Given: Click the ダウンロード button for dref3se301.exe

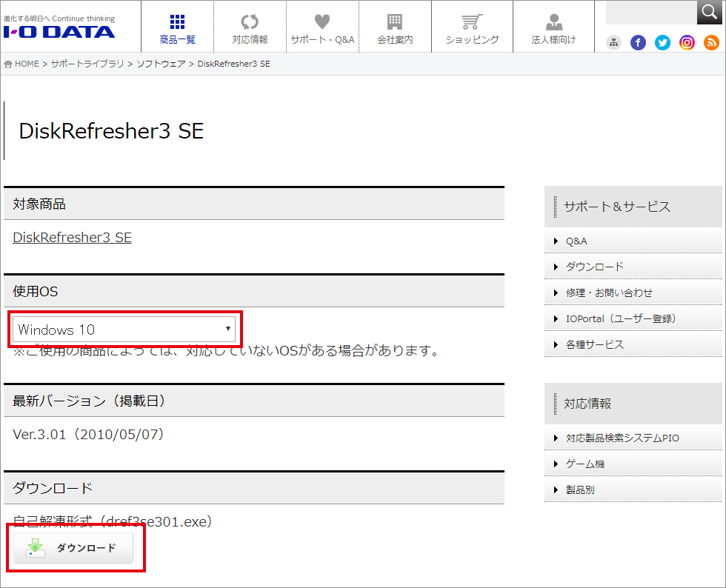Looking at the screenshot, I should click(x=73, y=548).
